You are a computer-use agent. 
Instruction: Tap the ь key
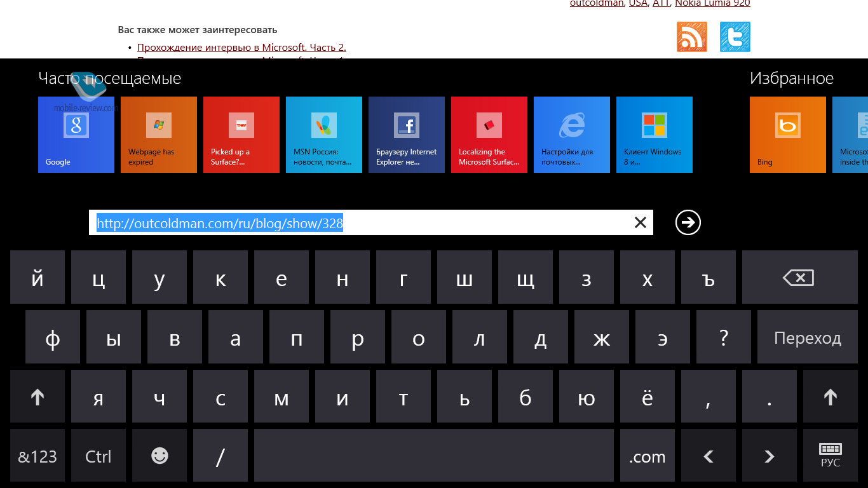tap(465, 396)
